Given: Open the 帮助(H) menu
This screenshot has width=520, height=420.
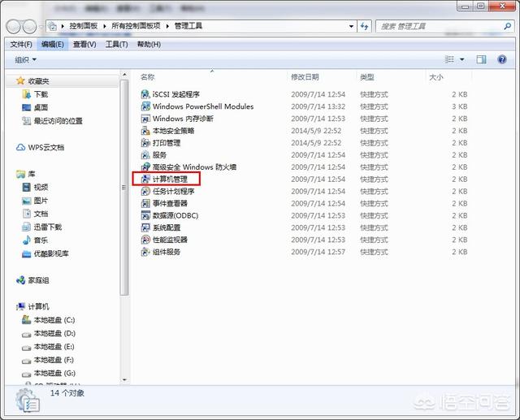Looking at the screenshot, I should pyautogui.click(x=149, y=45).
